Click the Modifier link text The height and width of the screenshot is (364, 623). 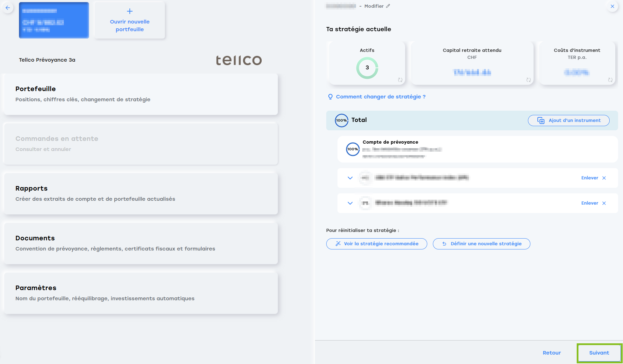374,6
